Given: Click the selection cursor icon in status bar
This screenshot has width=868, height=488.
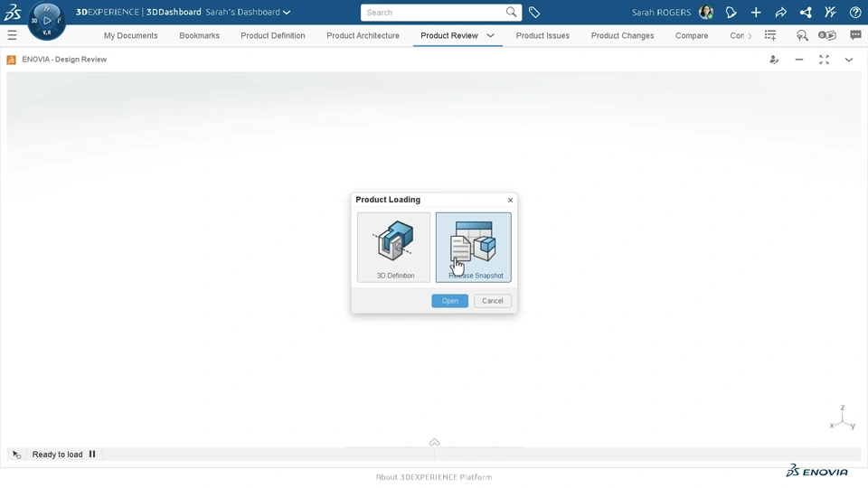Looking at the screenshot, I should point(16,455).
